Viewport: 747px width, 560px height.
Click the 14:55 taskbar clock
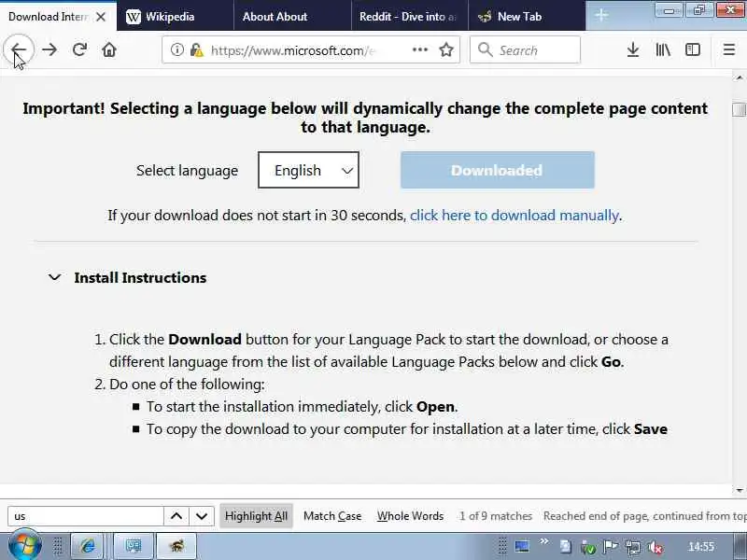[x=701, y=547]
